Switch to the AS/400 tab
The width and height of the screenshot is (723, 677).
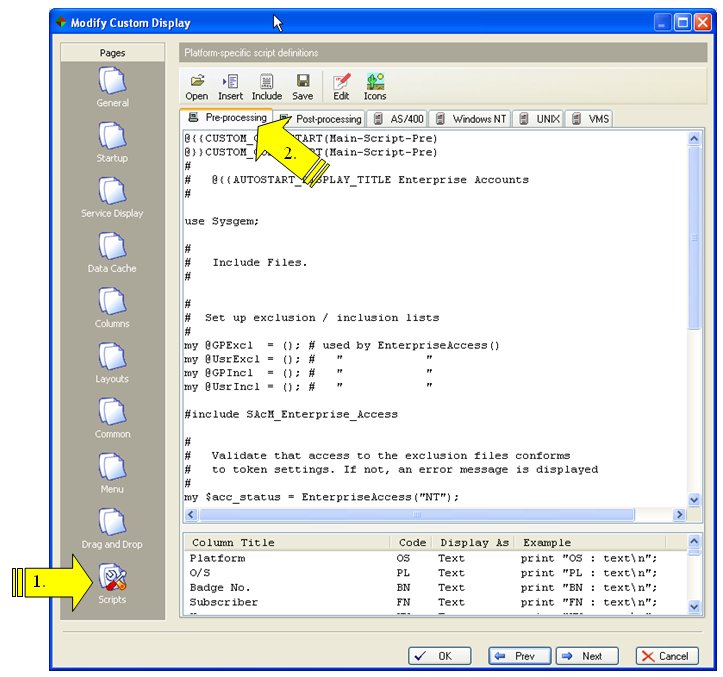[x=400, y=119]
